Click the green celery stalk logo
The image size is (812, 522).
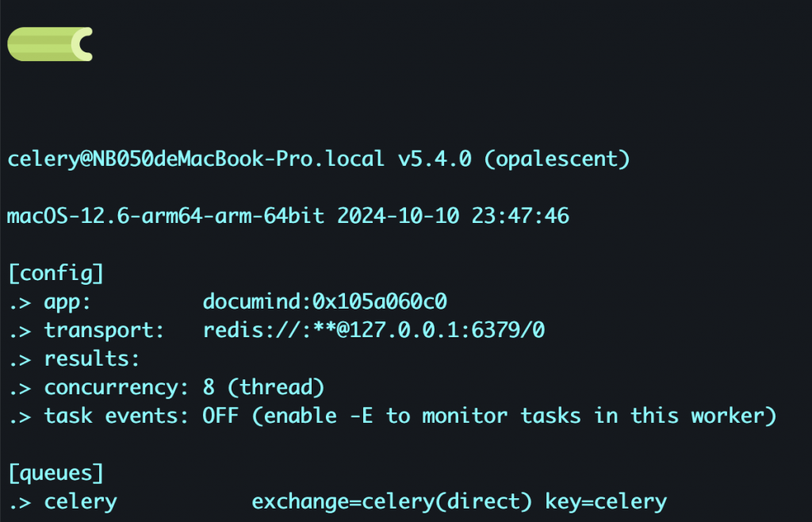pyautogui.click(x=49, y=44)
